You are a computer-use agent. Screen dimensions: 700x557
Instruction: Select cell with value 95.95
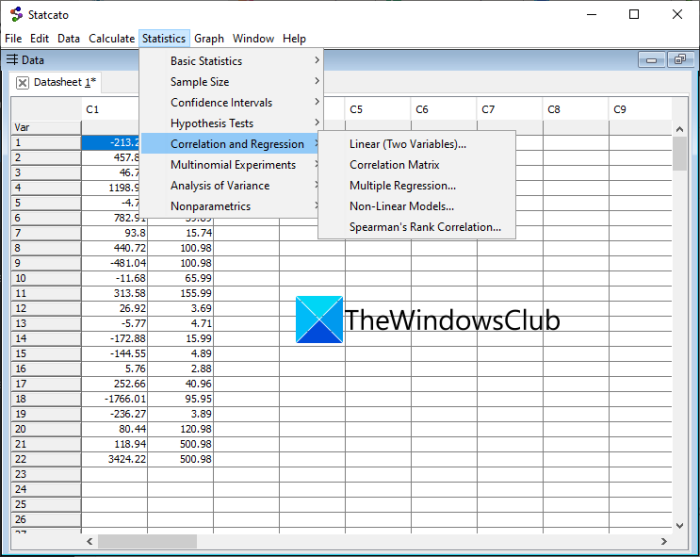click(x=180, y=399)
